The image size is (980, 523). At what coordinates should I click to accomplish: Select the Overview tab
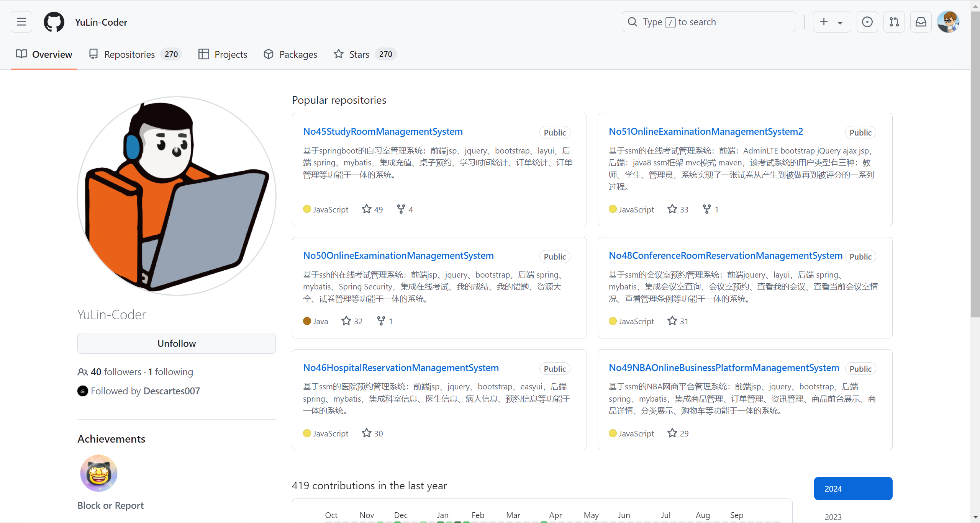click(44, 54)
